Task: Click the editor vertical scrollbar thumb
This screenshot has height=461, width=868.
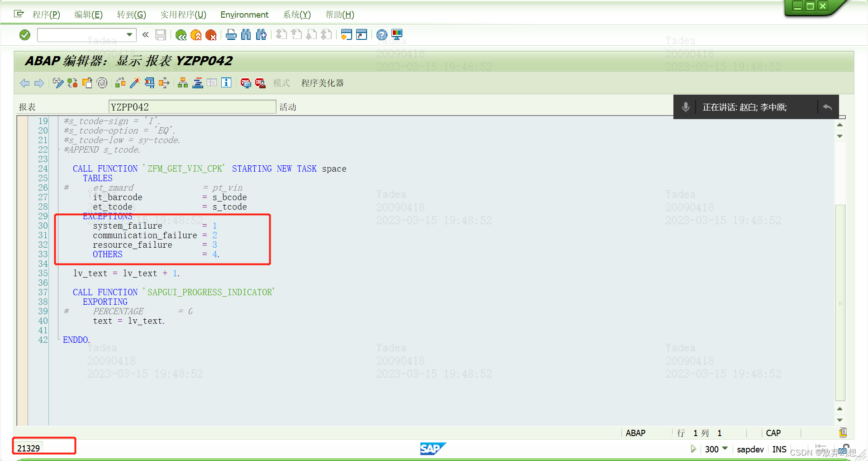Action: pyautogui.click(x=840, y=303)
